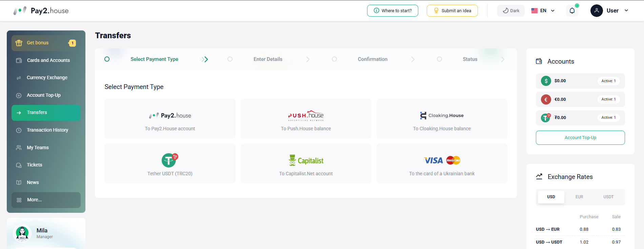
Task: Click chevron after Confirmation step
Action: [x=412, y=59]
